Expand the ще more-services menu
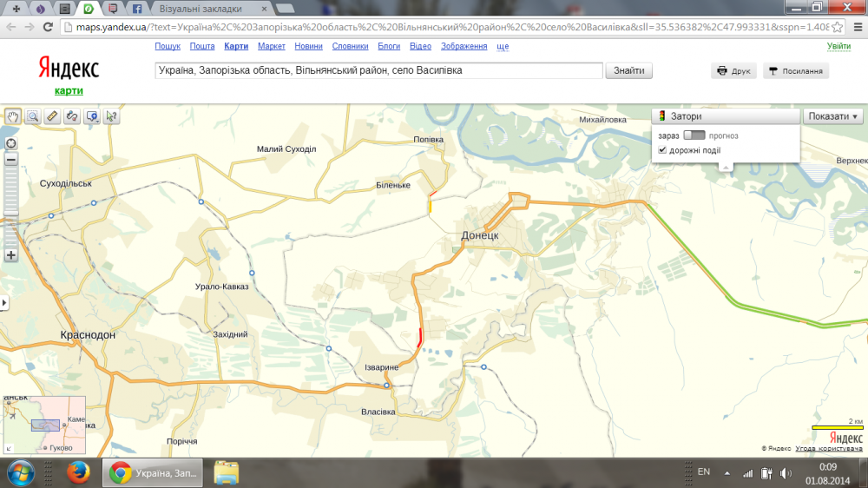868x488 pixels. (x=503, y=46)
